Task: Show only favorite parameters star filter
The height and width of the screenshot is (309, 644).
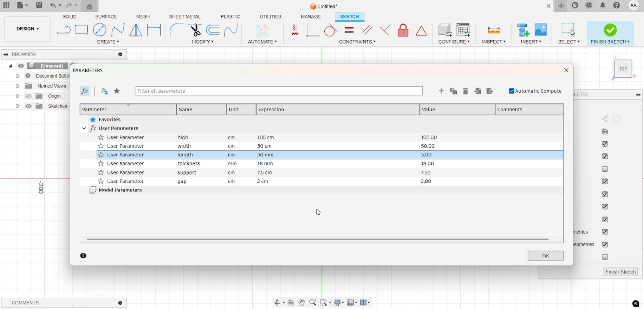Action: (117, 91)
